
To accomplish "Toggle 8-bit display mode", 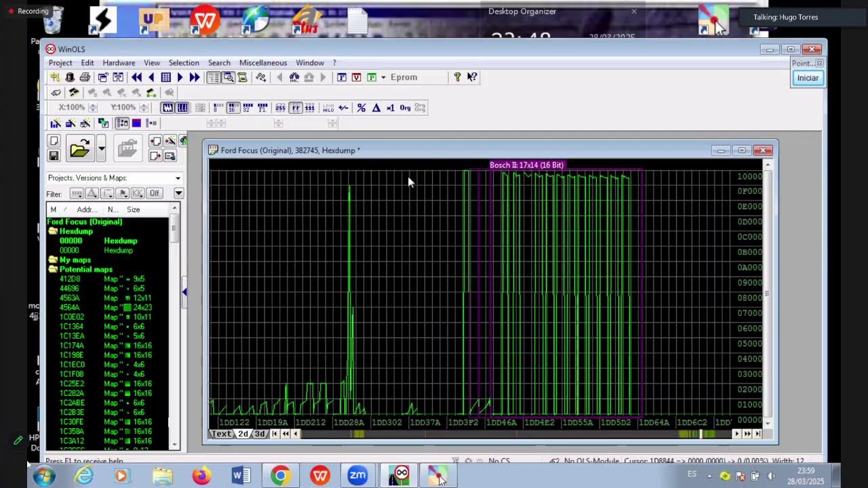I will pos(218,108).
